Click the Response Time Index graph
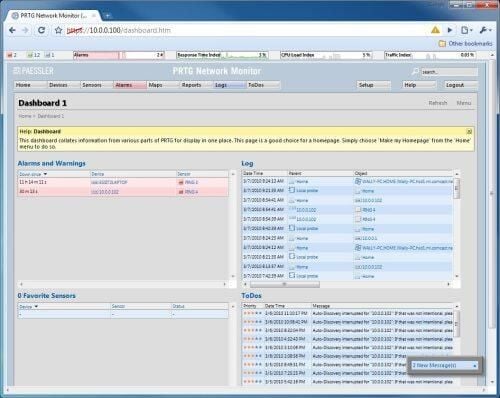500x398 pixels. pyautogui.click(x=222, y=55)
